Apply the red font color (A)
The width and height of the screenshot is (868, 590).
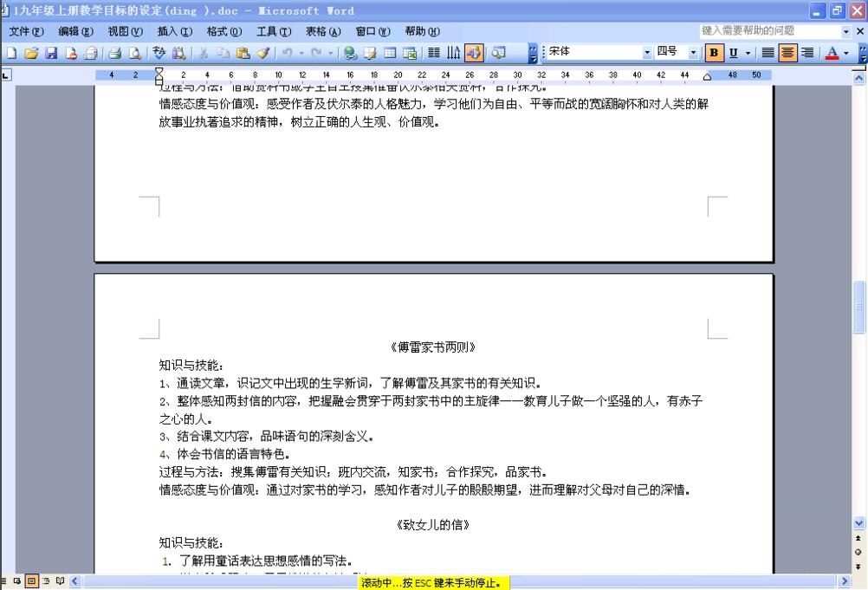[832, 53]
